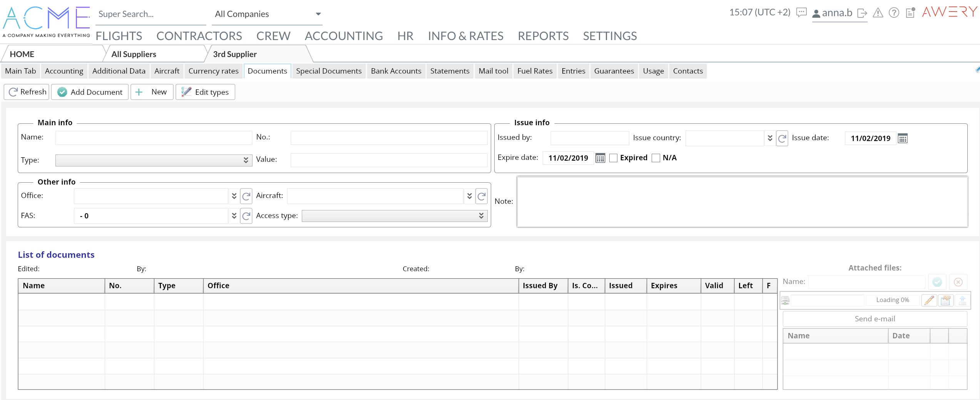
Task: Switch to the Bank Accounts tab
Action: coord(396,71)
